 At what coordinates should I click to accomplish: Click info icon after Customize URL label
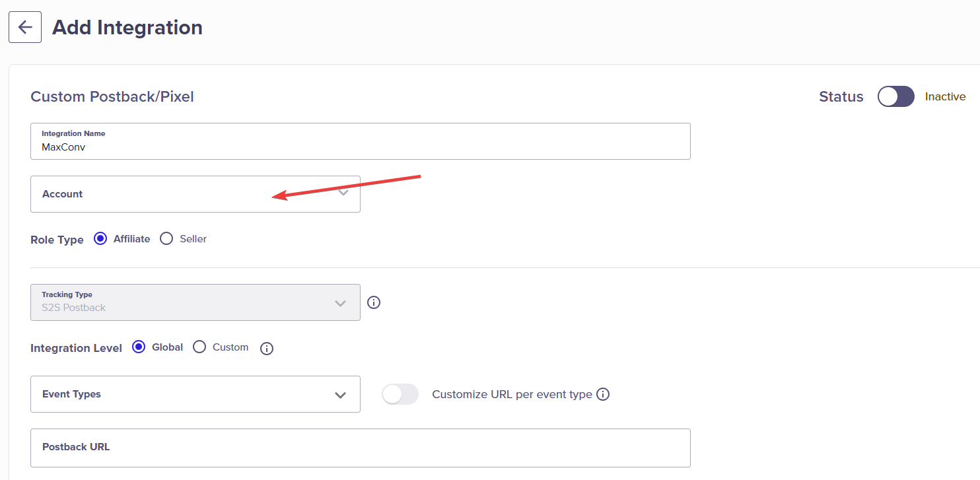click(603, 394)
